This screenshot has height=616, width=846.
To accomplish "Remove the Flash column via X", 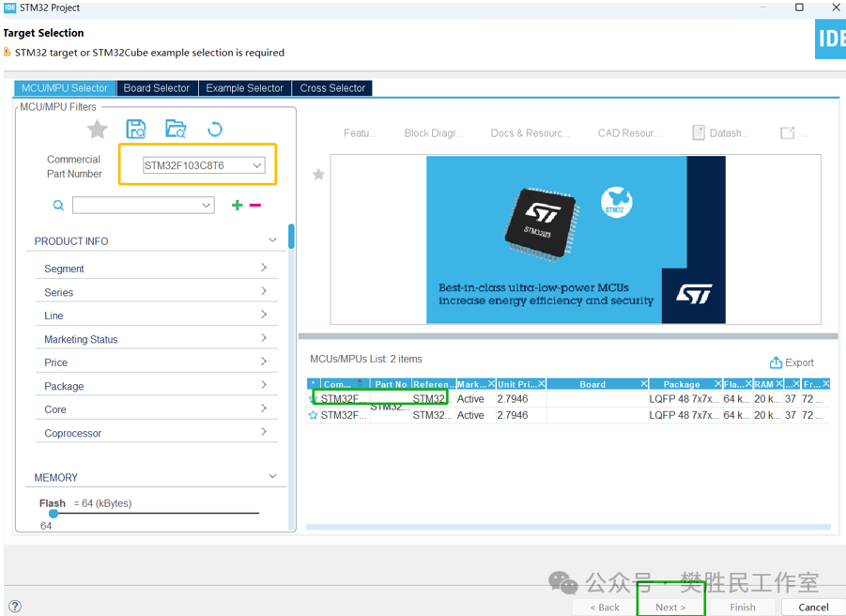I will coord(748,383).
